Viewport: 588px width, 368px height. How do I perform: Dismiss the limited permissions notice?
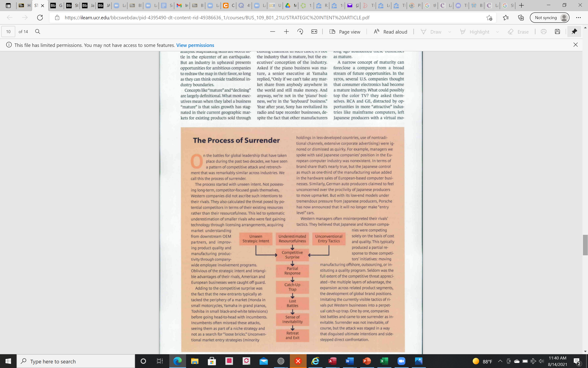(575, 45)
